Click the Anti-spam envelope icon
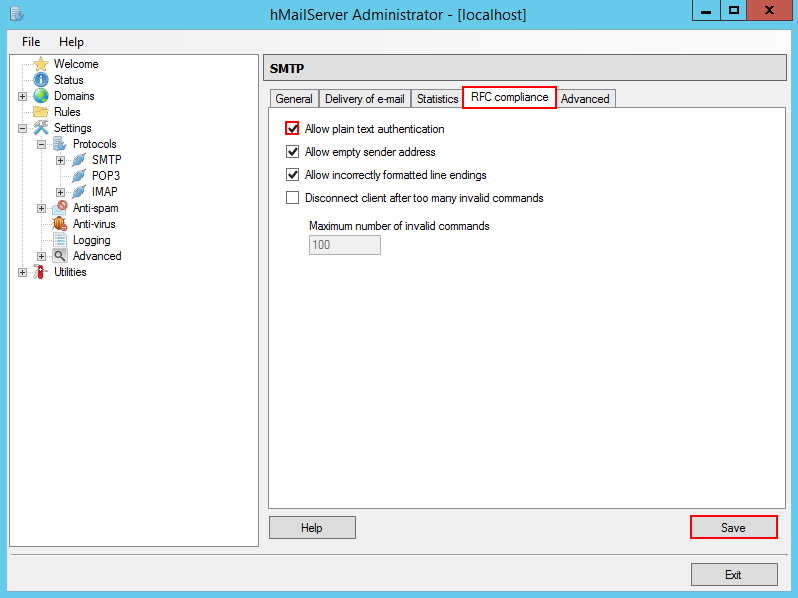798x598 pixels. tap(60, 208)
